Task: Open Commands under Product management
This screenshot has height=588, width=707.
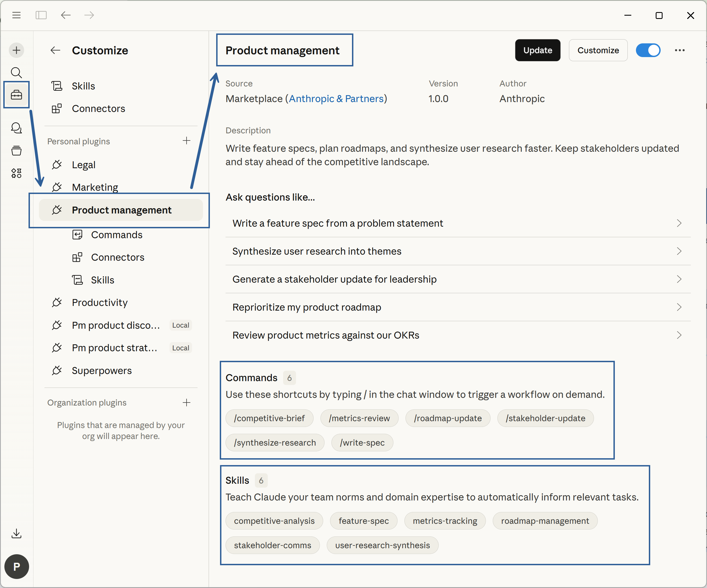Action: click(117, 235)
